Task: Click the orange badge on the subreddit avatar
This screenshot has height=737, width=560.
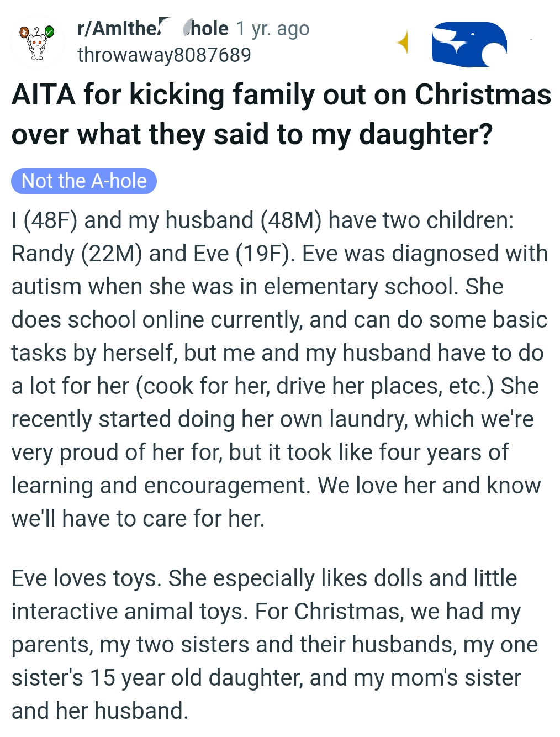Action: pyautogui.click(x=24, y=32)
